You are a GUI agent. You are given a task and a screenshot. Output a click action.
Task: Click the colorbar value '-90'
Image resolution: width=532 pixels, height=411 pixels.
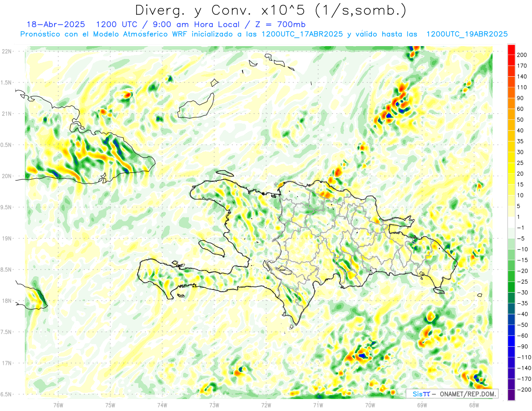tap(522, 347)
